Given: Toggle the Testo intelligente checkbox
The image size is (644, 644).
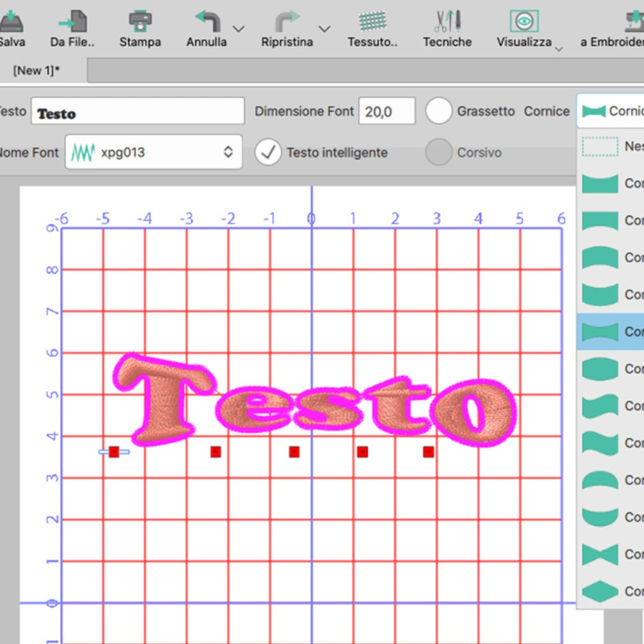Looking at the screenshot, I should click(268, 152).
